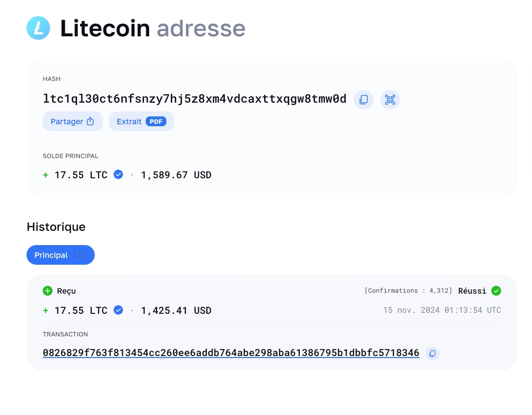This screenshot has height=415, width=532.
Task: Switch to the Historique section heading
Action: tap(56, 227)
